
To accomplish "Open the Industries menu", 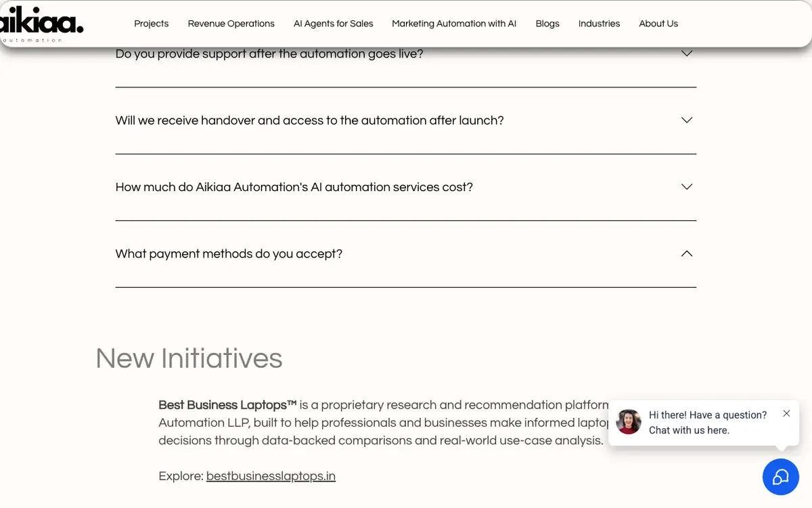I will click(x=599, y=24).
